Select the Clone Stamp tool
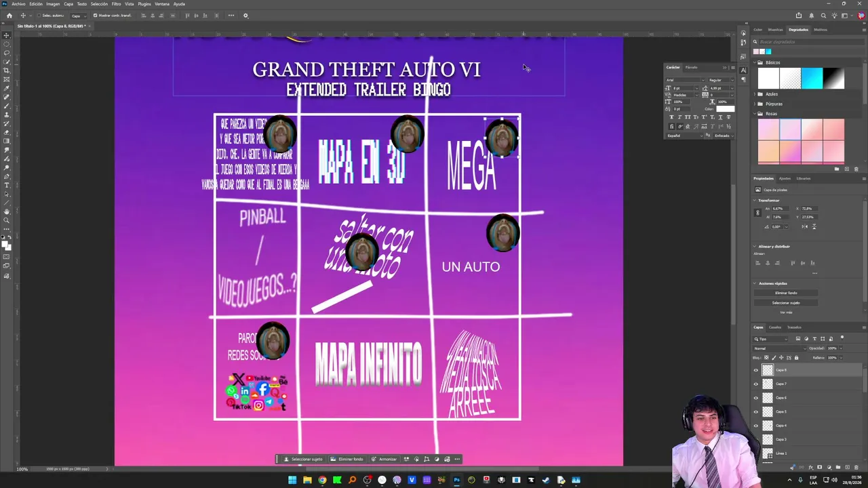This screenshot has height=488, width=868. click(7, 115)
